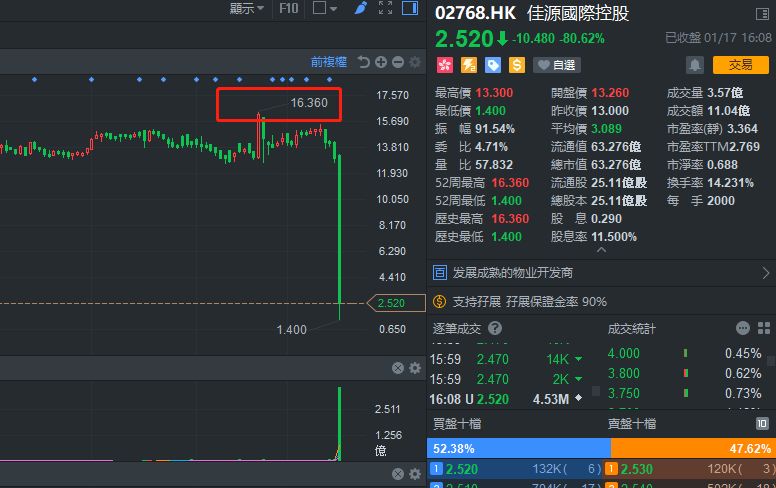The width and height of the screenshot is (776, 488).
Task: Click the 前複權 adjustment option
Action: tap(328, 62)
